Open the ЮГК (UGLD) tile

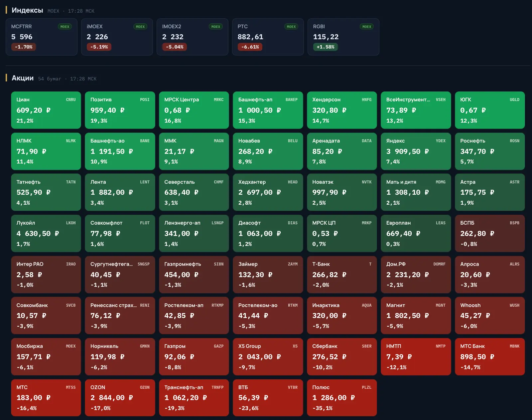point(490,110)
